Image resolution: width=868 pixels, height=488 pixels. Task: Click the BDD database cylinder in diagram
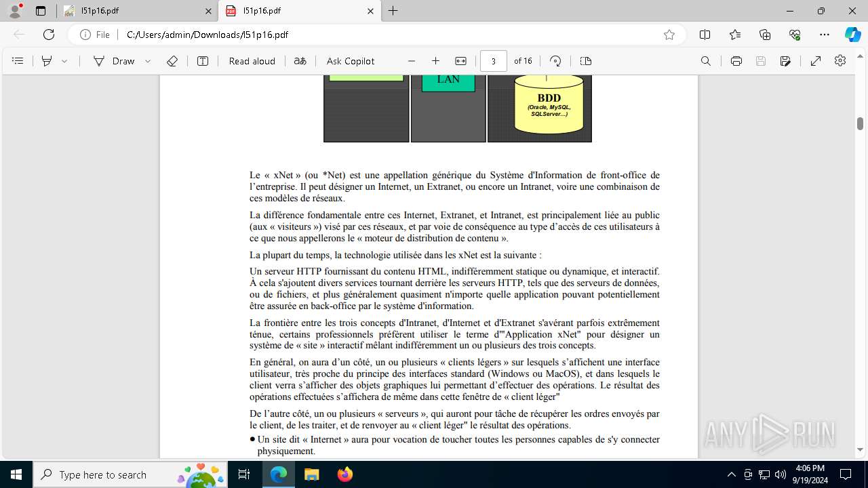[549, 103]
